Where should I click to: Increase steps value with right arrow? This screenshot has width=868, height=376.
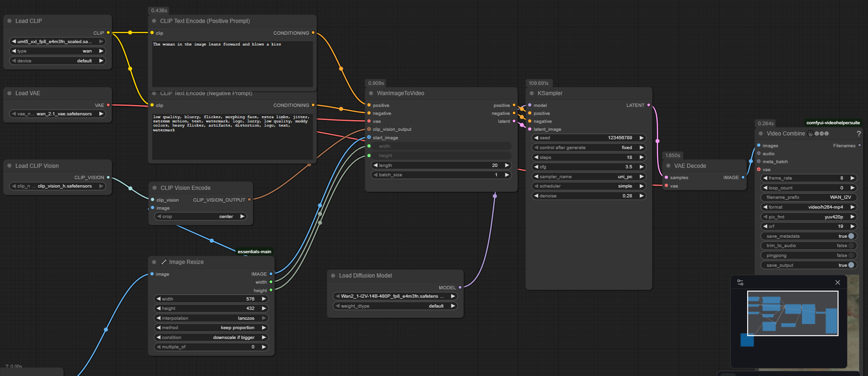(x=641, y=158)
